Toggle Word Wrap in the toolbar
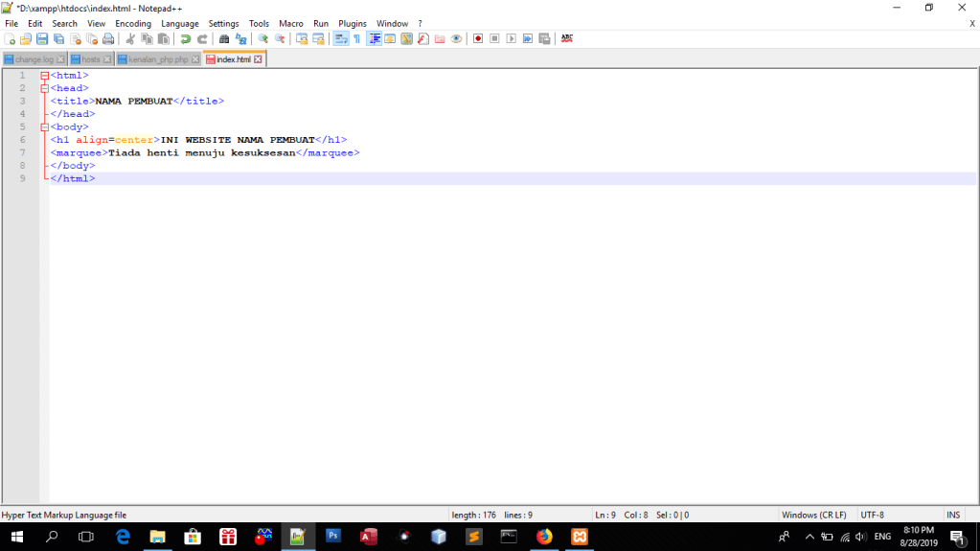Viewport: 980px width, 551px height. coord(340,39)
